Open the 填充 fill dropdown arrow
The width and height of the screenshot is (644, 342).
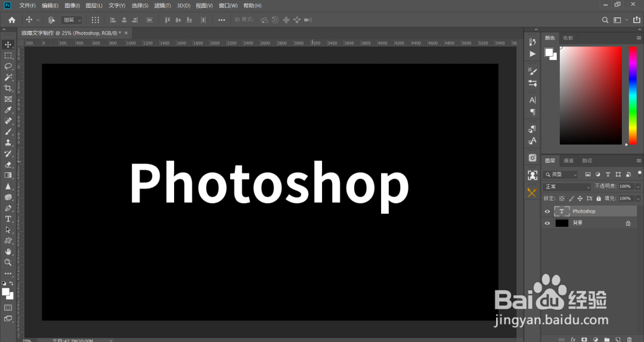[638, 199]
